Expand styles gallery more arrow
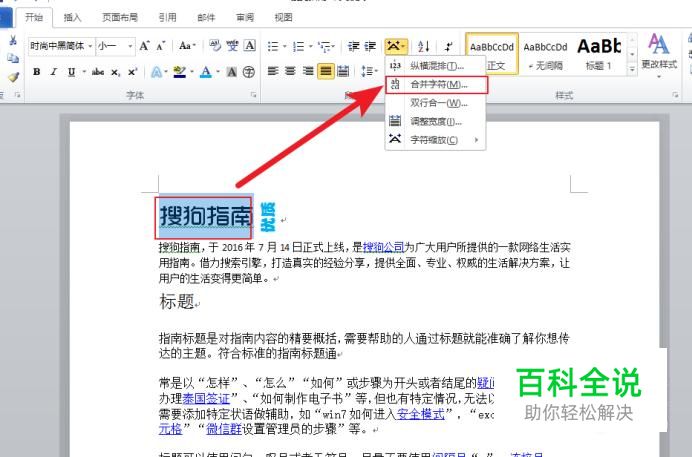The height and width of the screenshot is (457, 692). coord(632,69)
